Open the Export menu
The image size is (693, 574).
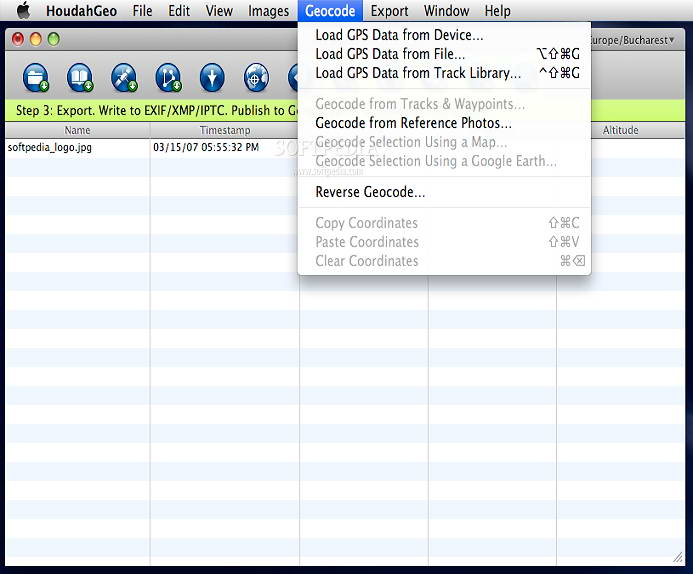click(389, 11)
